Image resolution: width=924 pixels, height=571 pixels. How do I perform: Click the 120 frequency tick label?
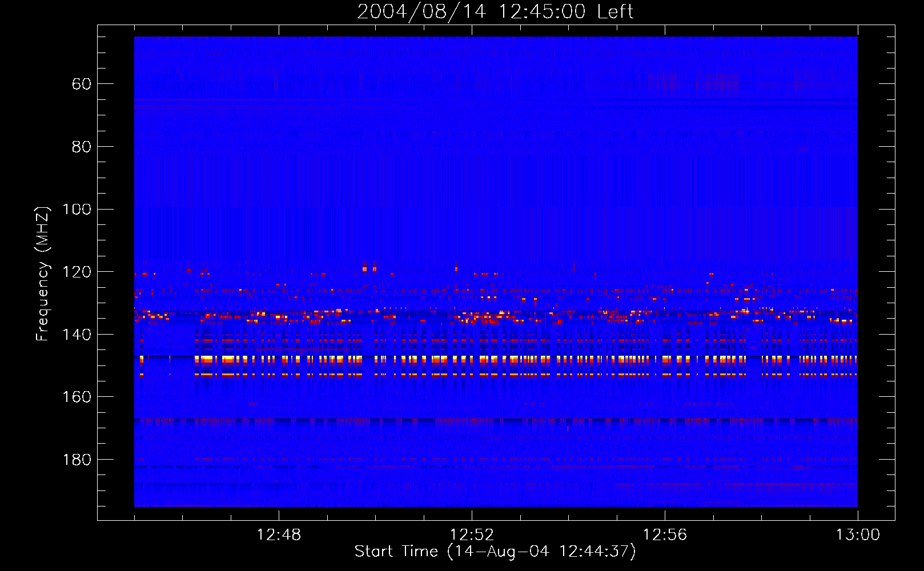pyautogui.click(x=77, y=272)
